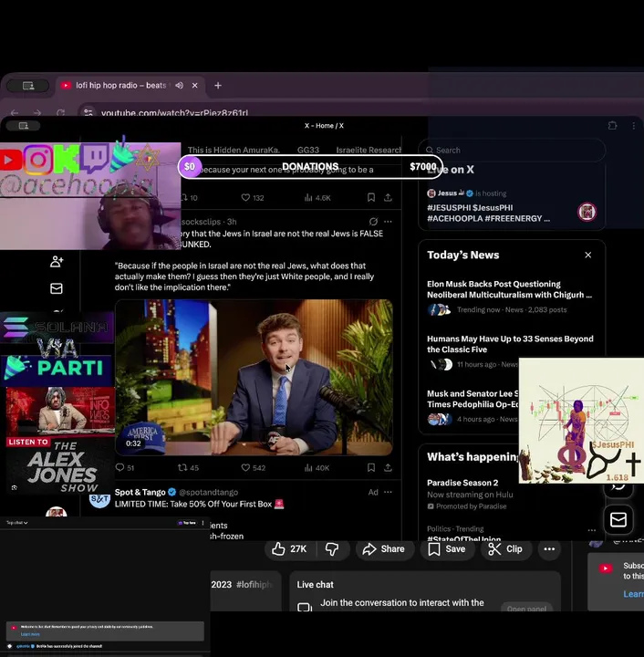Open Musk and Senator Lee news story
The width and height of the screenshot is (644, 657).
pos(473,406)
